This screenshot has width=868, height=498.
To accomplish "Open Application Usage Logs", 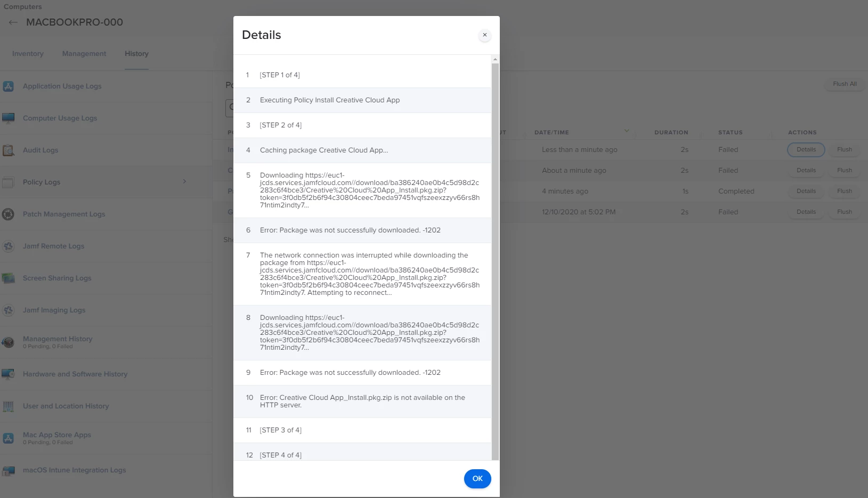I will click(62, 86).
